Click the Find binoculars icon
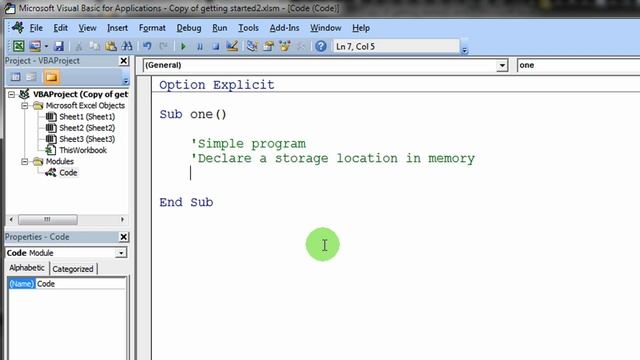Viewport: 640px width, 360px height. tap(127, 46)
